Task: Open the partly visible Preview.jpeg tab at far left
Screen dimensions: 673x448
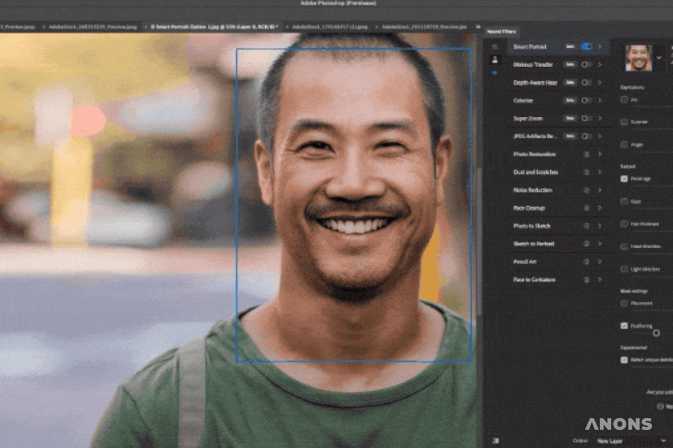Action: (x=18, y=27)
